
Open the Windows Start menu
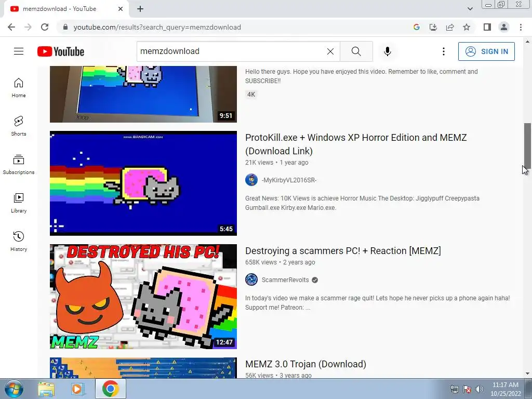tap(14, 389)
